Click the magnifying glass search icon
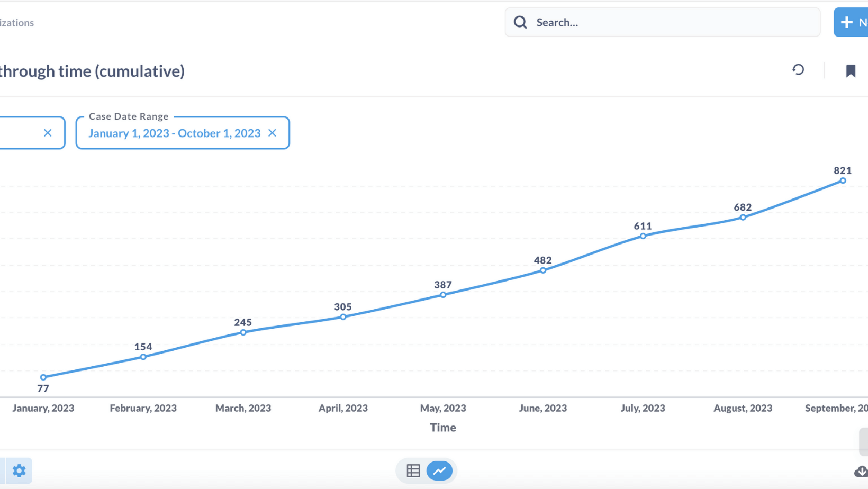868x489 pixels. (520, 22)
